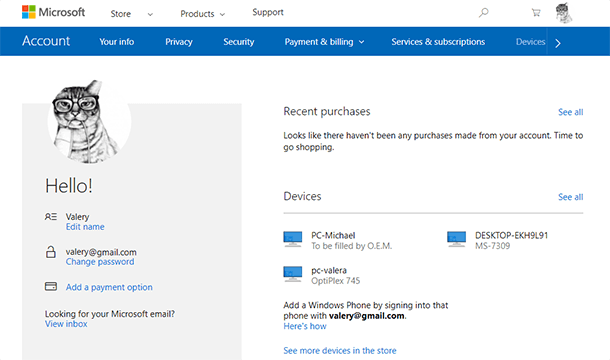Select the PC-Michael device name
Screen dimensions: 610x360
pos(333,235)
